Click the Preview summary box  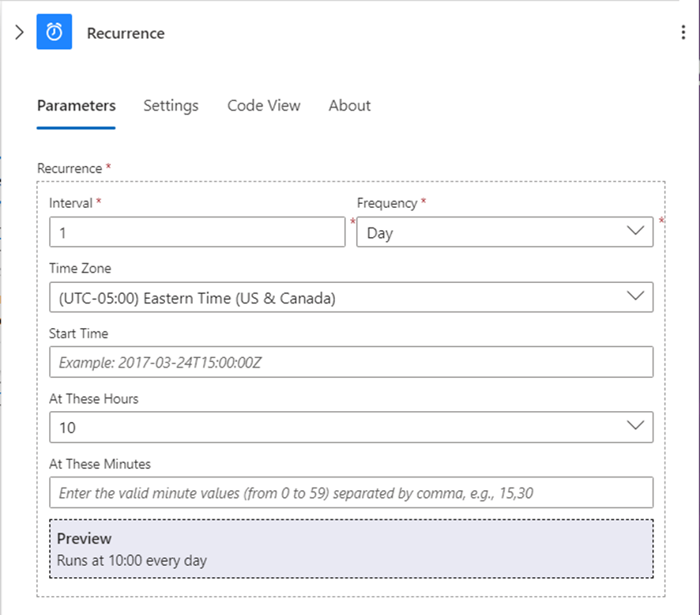(351, 549)
